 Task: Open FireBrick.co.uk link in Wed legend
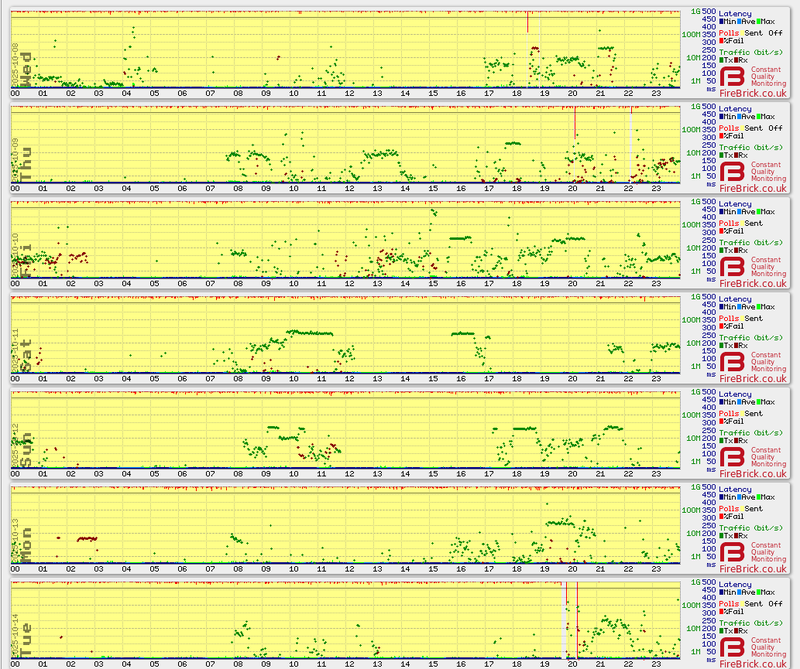(x=753, y=95)
